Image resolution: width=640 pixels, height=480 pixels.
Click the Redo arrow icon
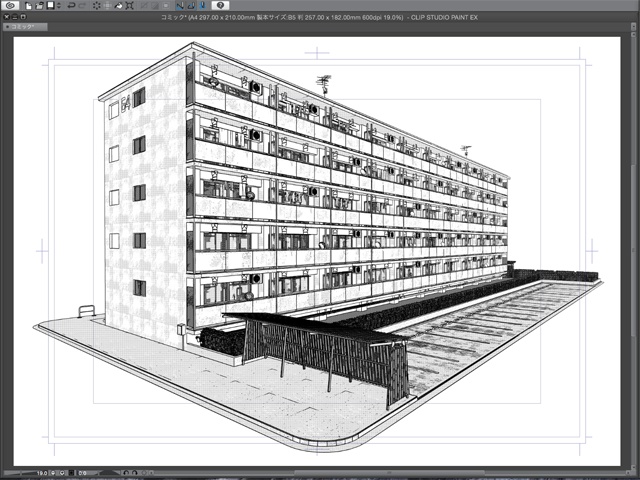82,6
